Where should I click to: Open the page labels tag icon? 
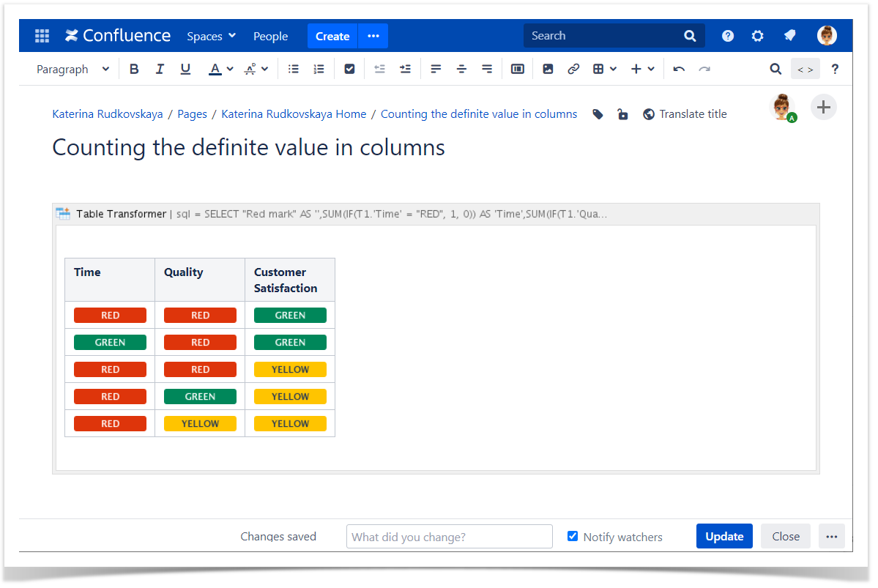pyautogui.click(x=598, y=114)
